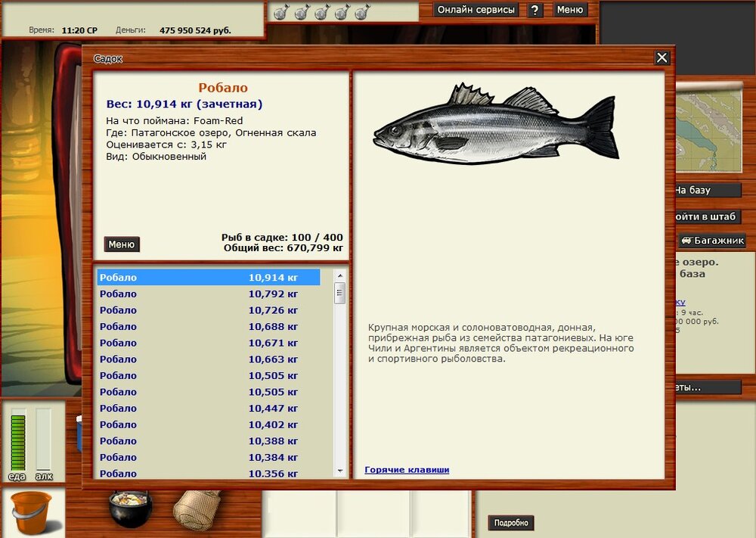This screenshot has height=538, width=756.
Task: Select Робало 10,402 кг row
Action: coord(209,424)
